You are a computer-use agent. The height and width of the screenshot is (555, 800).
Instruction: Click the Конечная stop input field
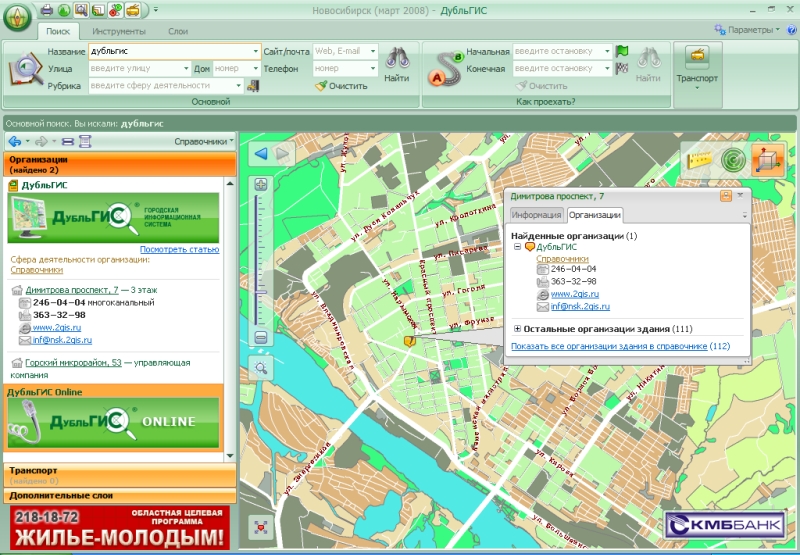pyautogui.click(x=558, y=68)
